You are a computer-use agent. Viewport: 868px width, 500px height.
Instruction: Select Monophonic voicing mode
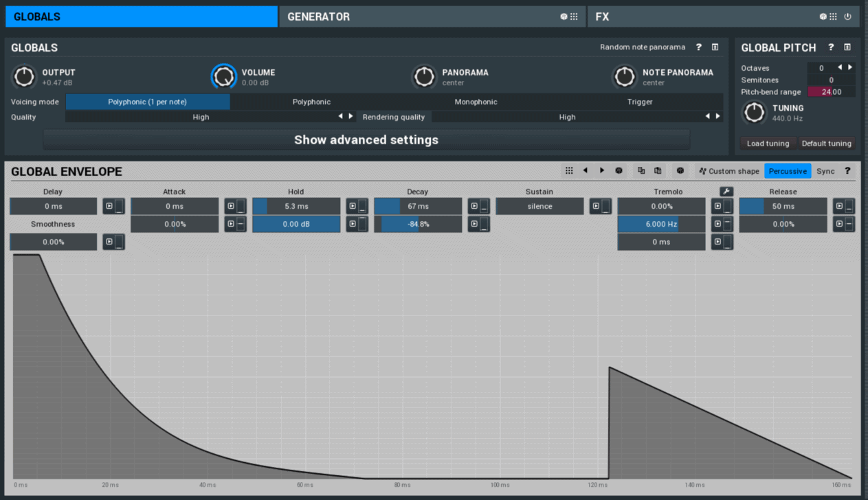point(476,102)
